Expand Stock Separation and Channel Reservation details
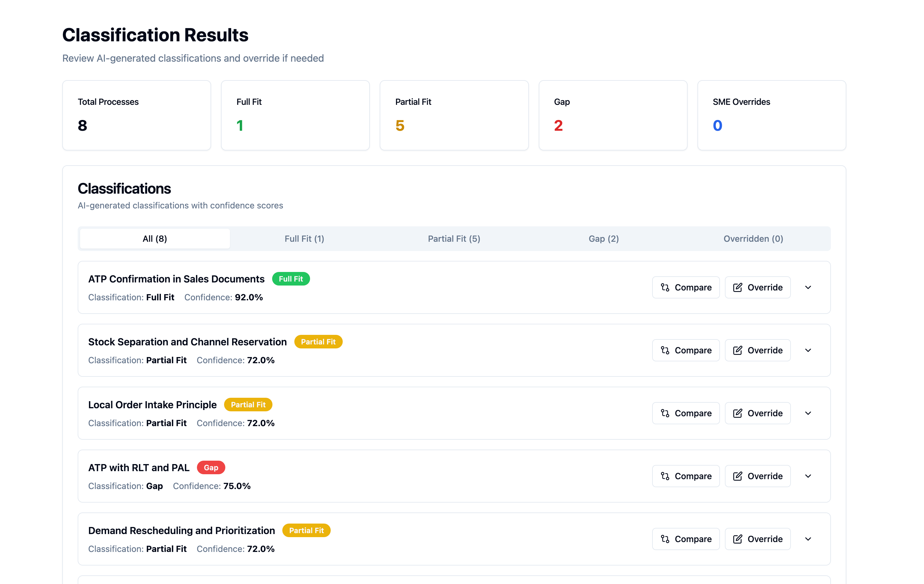The height and width of the screenshot is (584, 924). pos(808,350)
